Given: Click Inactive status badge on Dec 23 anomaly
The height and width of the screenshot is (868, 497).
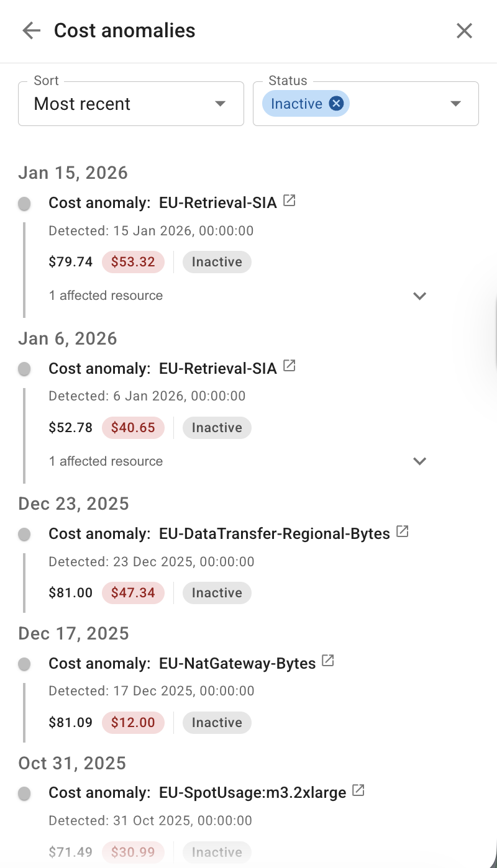Looking at the screenshot, I should (217, 593).
